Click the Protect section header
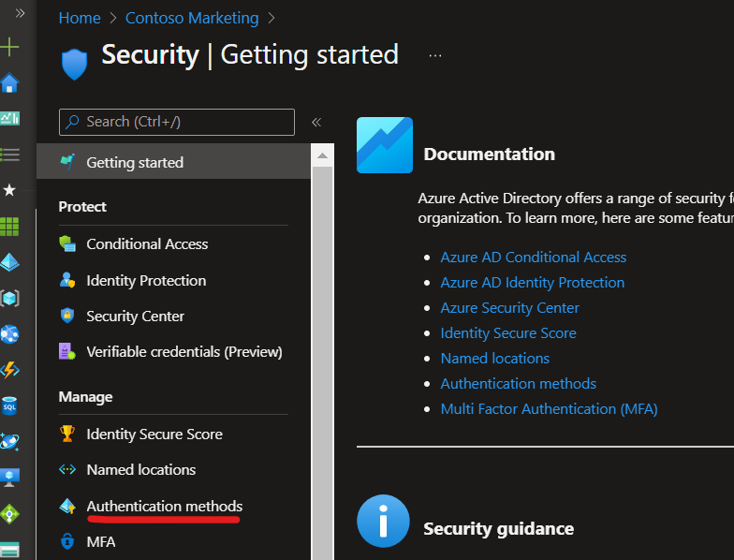This screenshot has height=560, width=734. click(x=82, y=206)
